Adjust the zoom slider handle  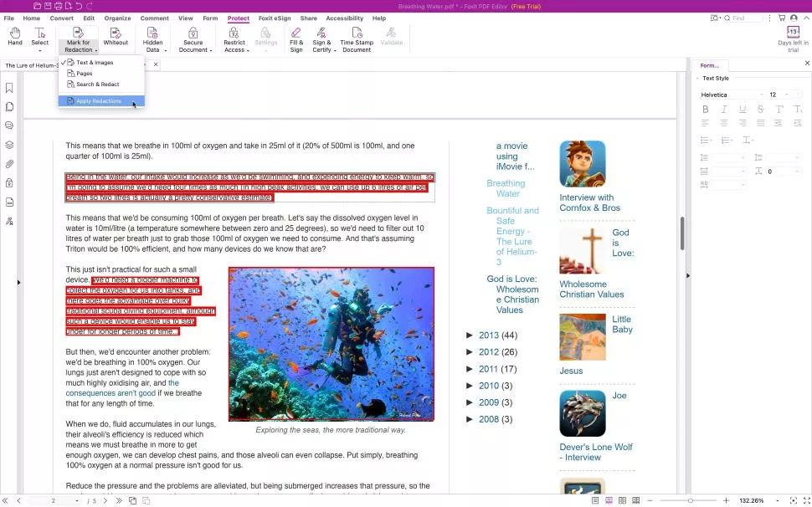(691, 501)
